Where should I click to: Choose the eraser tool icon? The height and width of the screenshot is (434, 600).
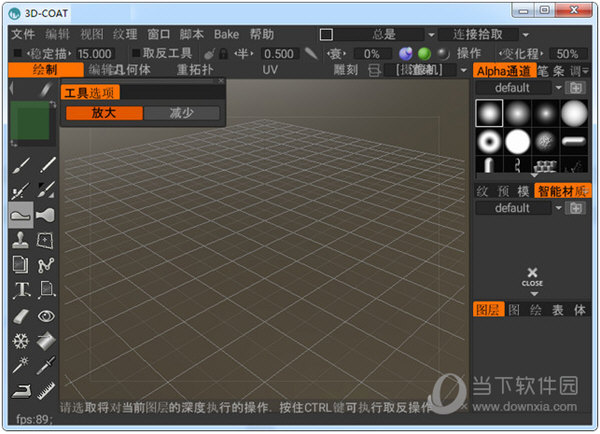[x=20, y=316]
